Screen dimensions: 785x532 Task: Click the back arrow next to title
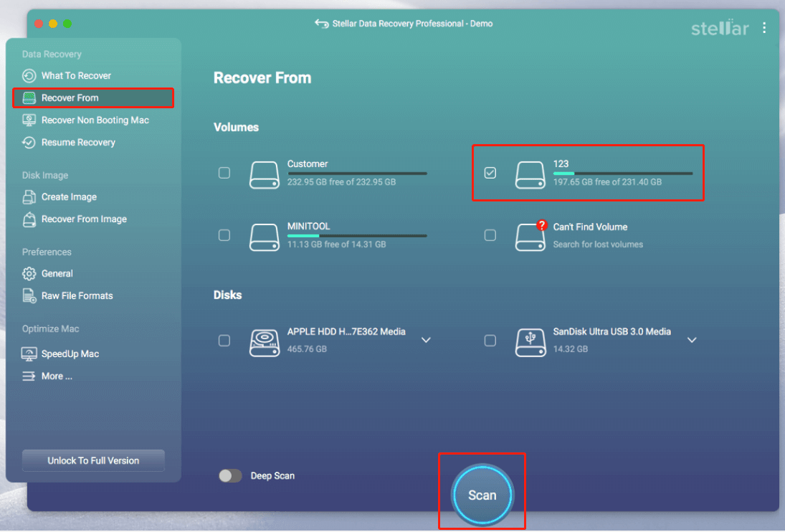pos(322,23)
